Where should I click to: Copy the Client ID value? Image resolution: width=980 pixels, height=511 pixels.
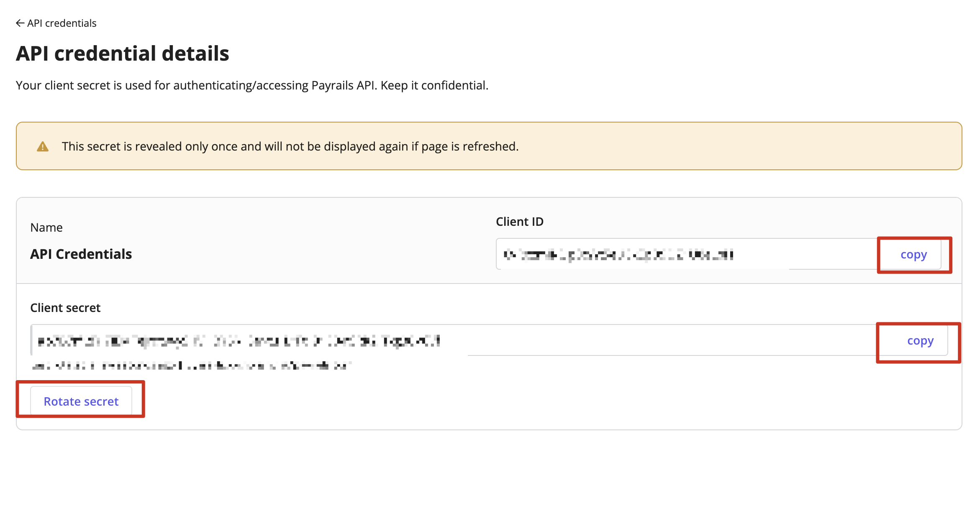[914, 254]
